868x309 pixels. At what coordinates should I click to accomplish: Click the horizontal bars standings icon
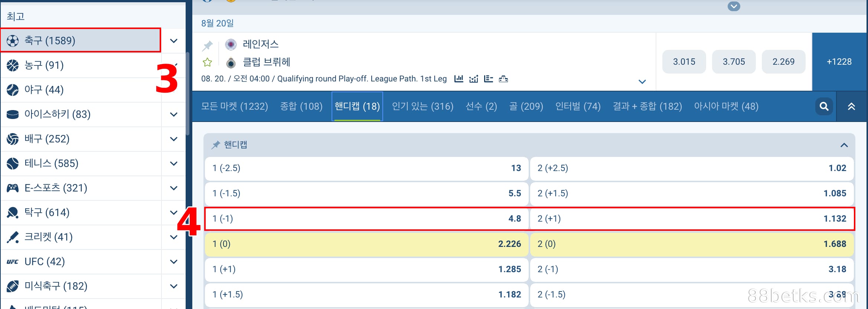click(488, 79)
